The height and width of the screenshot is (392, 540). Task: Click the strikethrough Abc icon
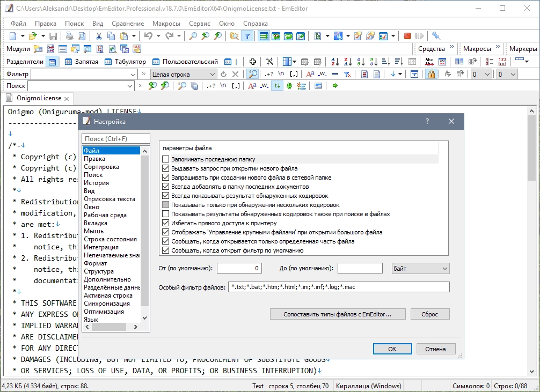click(429, 62)
